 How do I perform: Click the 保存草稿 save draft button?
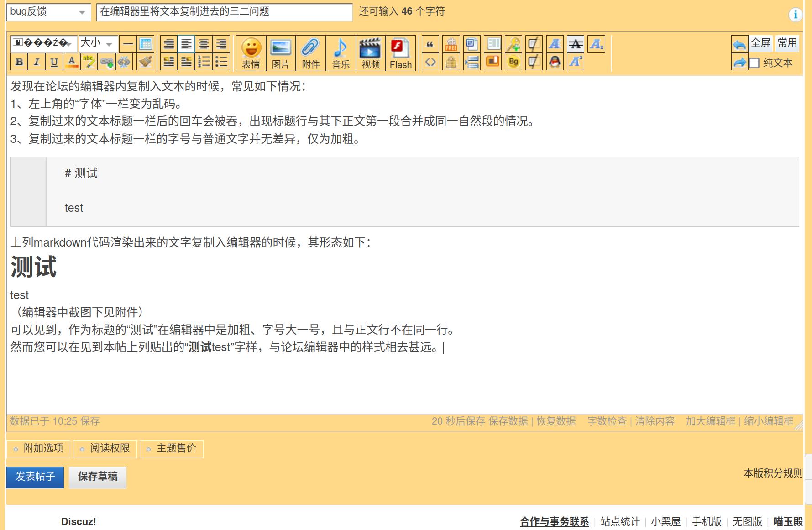(98, 477)
